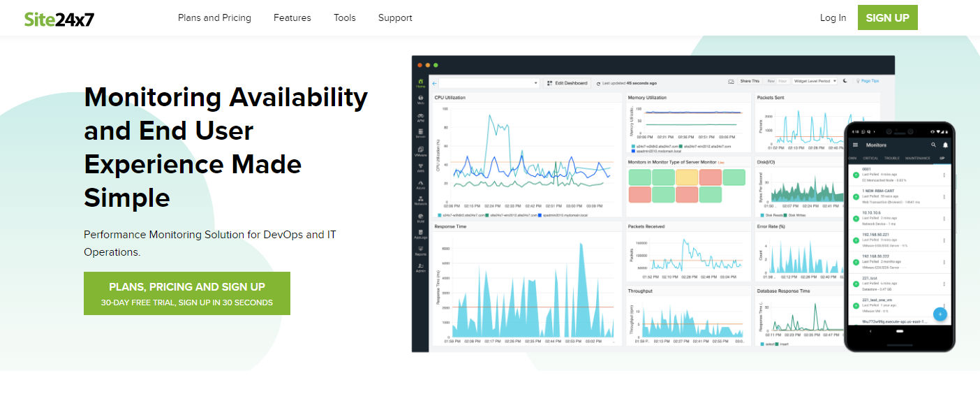This screenshot has width=980, height=401.
Task: Open options menu for 192.168.50.222 monitor
Action: 944,263
